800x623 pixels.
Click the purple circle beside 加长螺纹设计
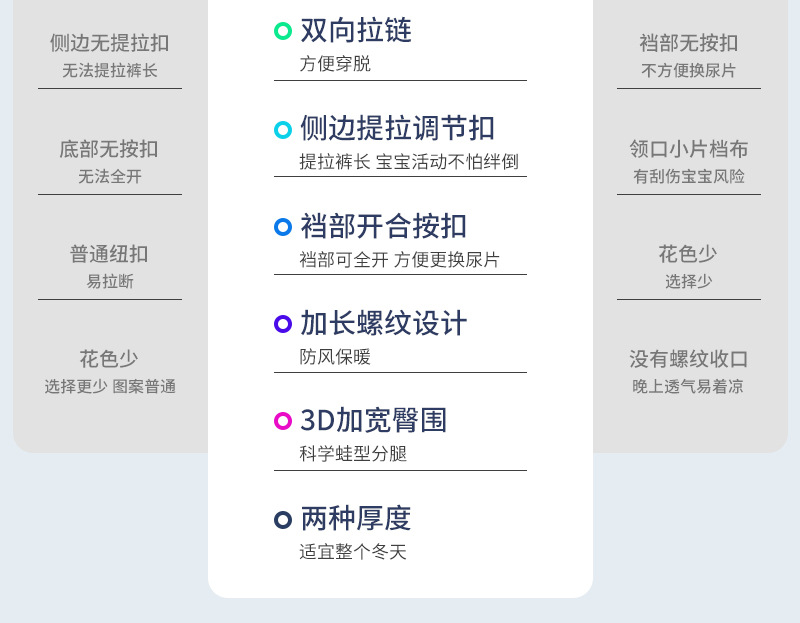[x=283, y=324]
